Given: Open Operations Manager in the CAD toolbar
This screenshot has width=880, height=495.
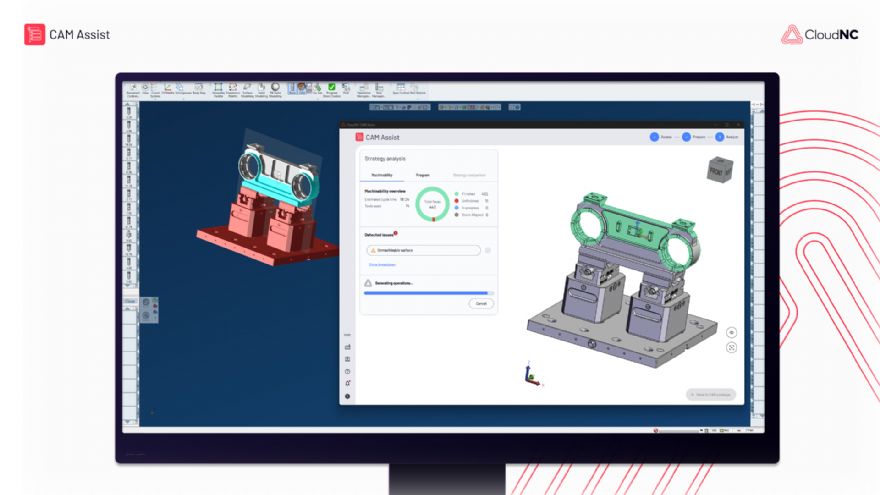Looking at the screenshot, I should (364, 90).
